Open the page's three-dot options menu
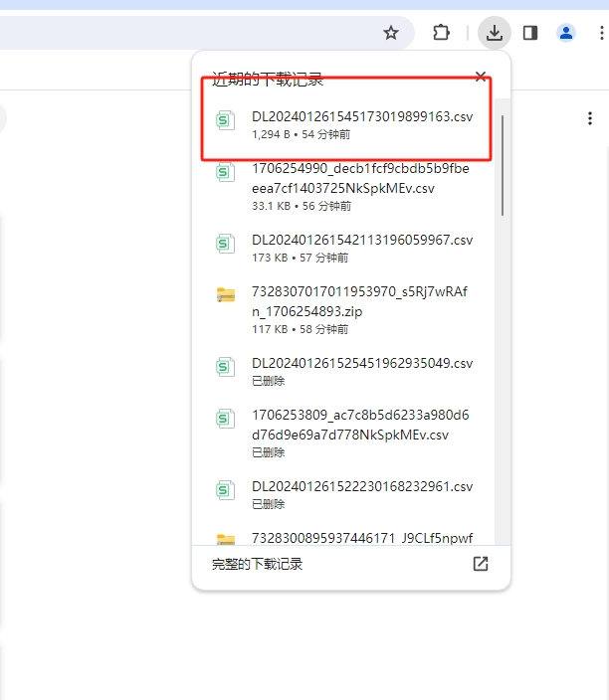The width and height of the screenshot is (609, 700). pyautogui.click(x=590, y=118)
